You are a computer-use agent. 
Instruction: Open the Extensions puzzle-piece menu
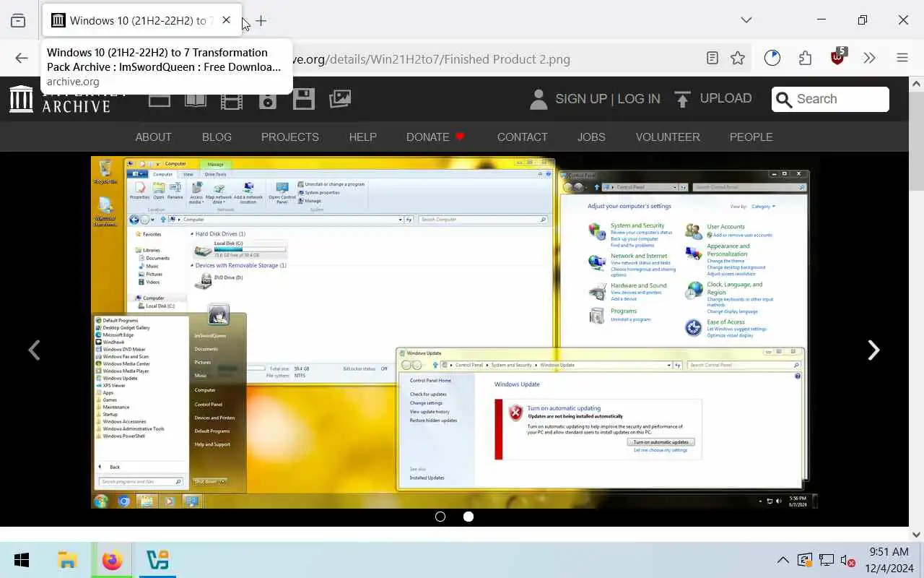tap(805, 59)
